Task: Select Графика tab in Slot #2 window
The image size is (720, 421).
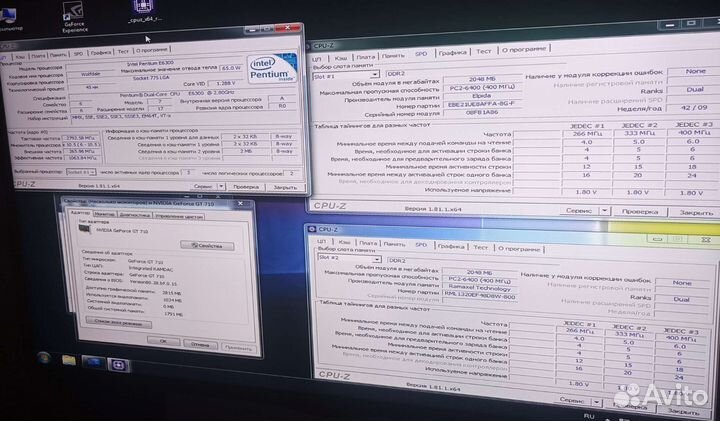Action: [x=451, y=246]
